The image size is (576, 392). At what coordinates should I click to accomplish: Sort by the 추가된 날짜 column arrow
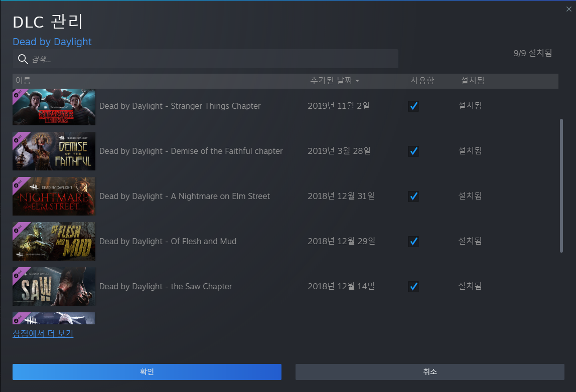point(357,81)
